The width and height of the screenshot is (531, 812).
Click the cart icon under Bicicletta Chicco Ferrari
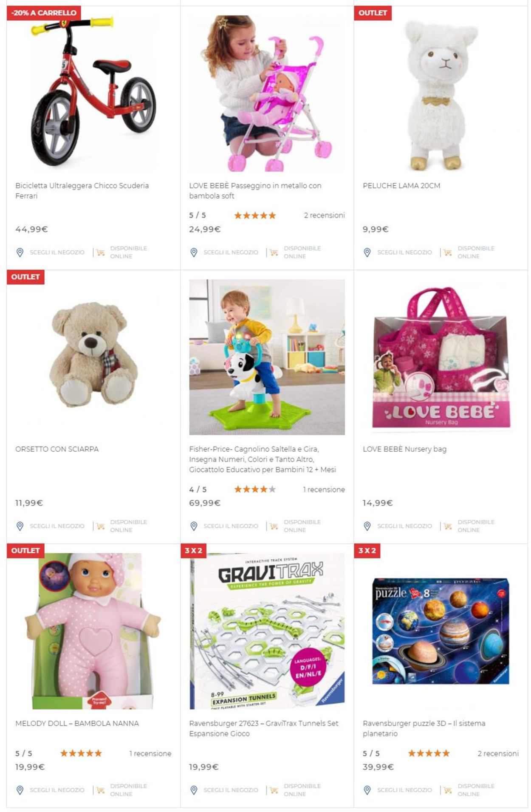[101, 252]
